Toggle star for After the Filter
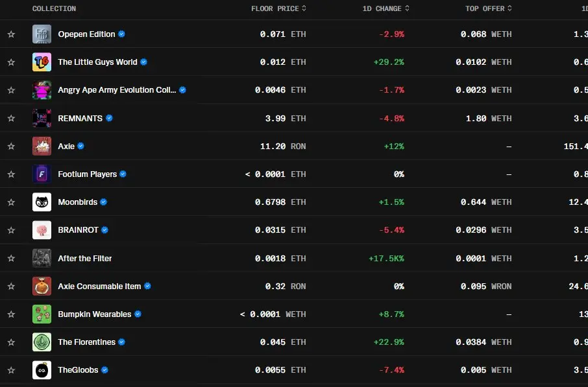 (11, 258)
